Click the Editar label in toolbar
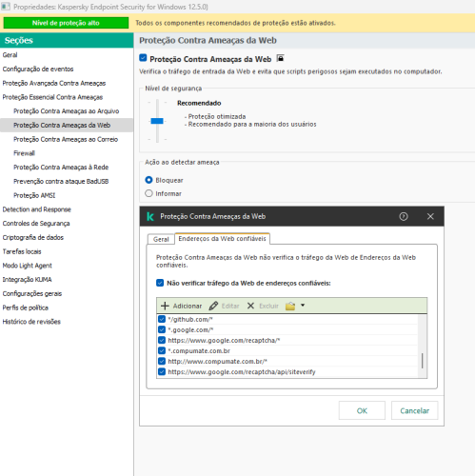Viewport: 475px width, 476px height. 230,306
